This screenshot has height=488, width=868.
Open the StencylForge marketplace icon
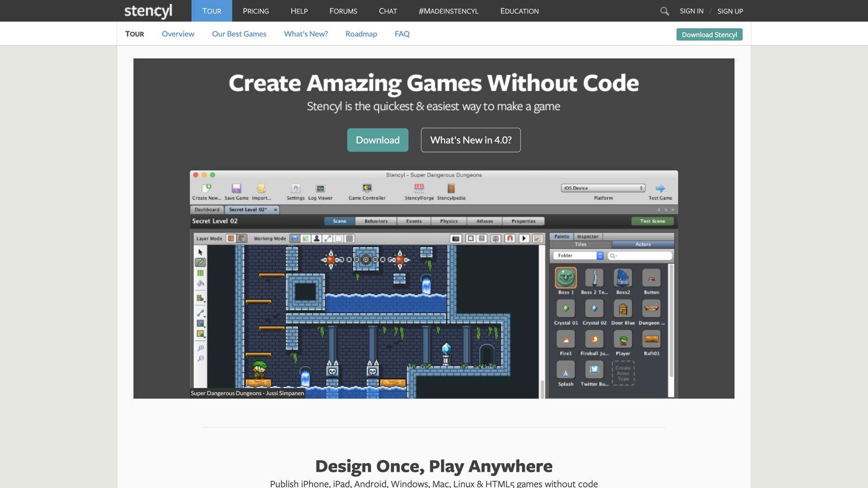coord(419,188)
